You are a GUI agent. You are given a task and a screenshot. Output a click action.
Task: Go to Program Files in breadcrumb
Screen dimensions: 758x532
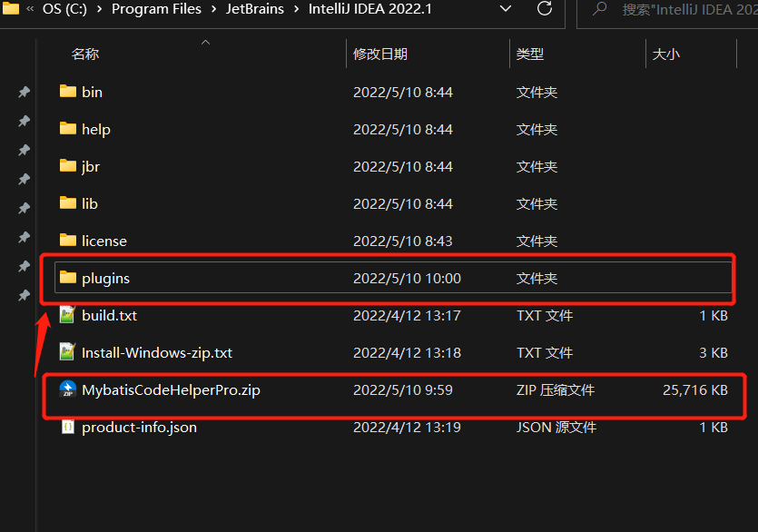(x=156, y=9)
